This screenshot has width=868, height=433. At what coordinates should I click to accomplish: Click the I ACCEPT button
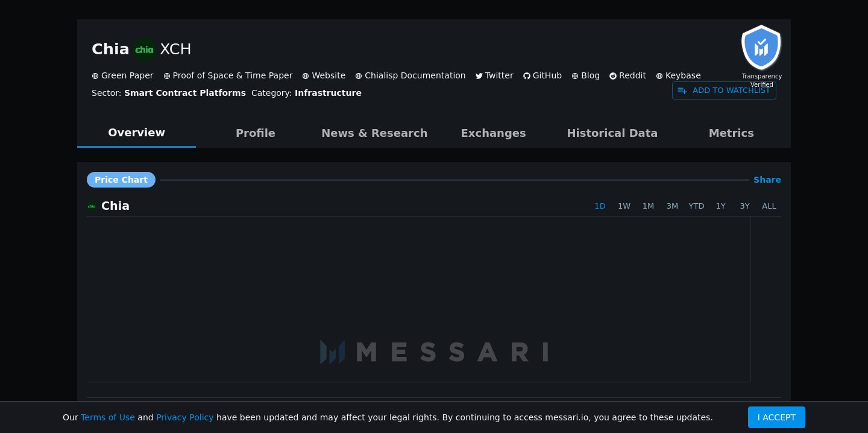point(776,417)
